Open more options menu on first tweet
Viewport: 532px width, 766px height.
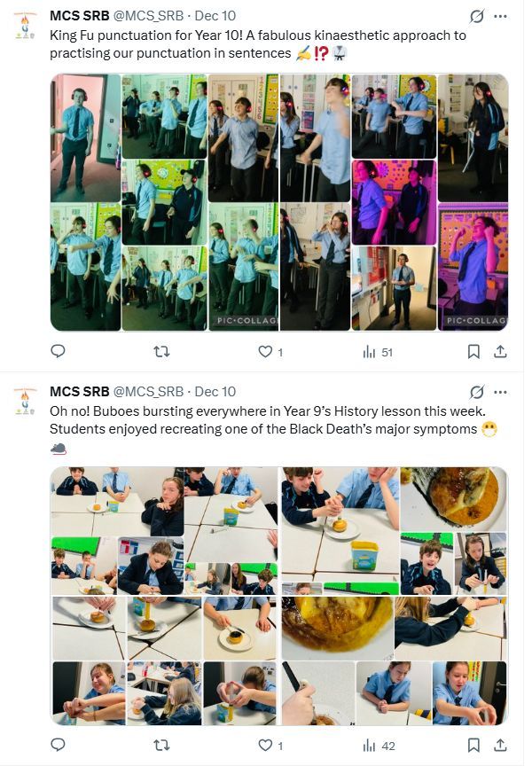click(x=500, y=16)
